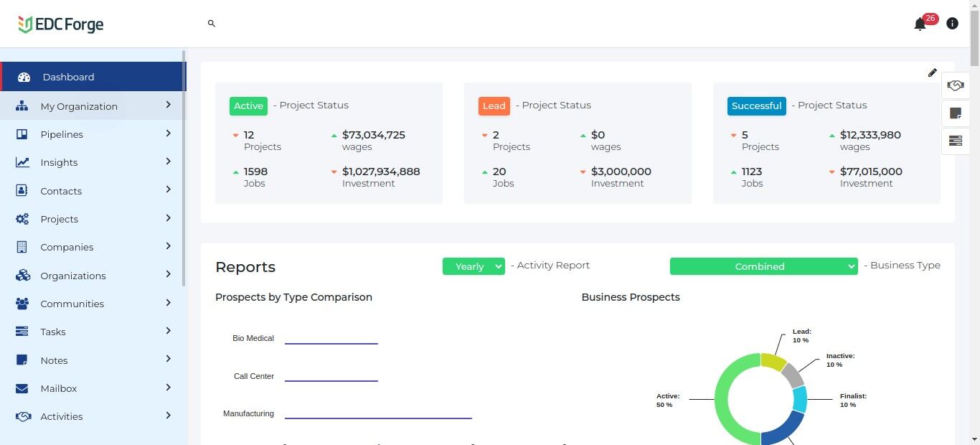This screenshot has height=445, width=980.
Task: Click the Mailbox envelope icon
Action: [x=22, y=388]
